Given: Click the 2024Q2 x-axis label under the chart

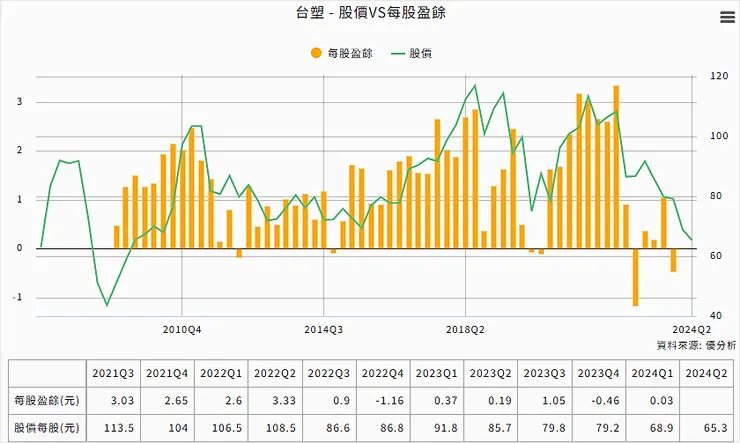Looking at the screenshot, I should coord(691,329).
